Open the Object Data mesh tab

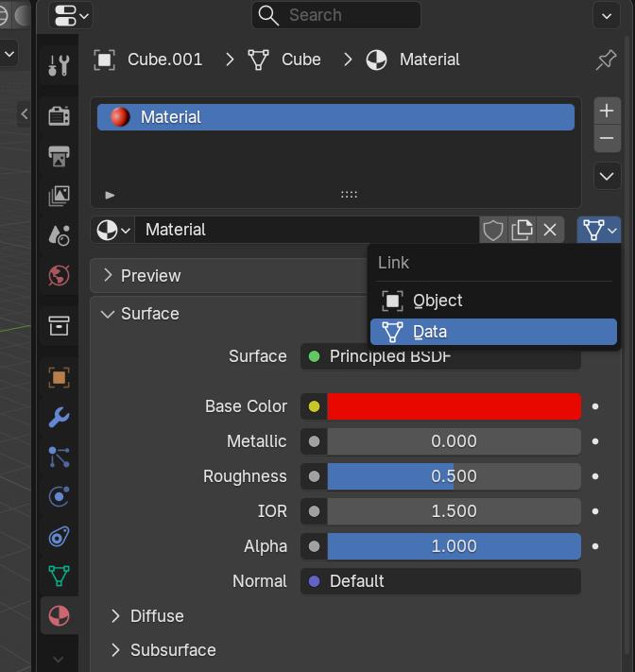(x=60, y=576)
